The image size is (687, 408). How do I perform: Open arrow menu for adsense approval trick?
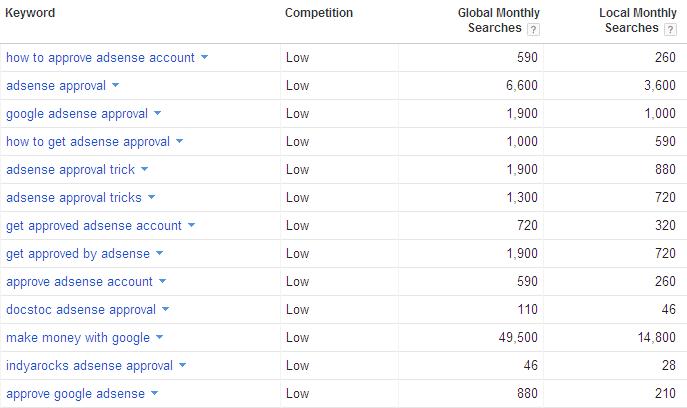(x=144, y=169)
